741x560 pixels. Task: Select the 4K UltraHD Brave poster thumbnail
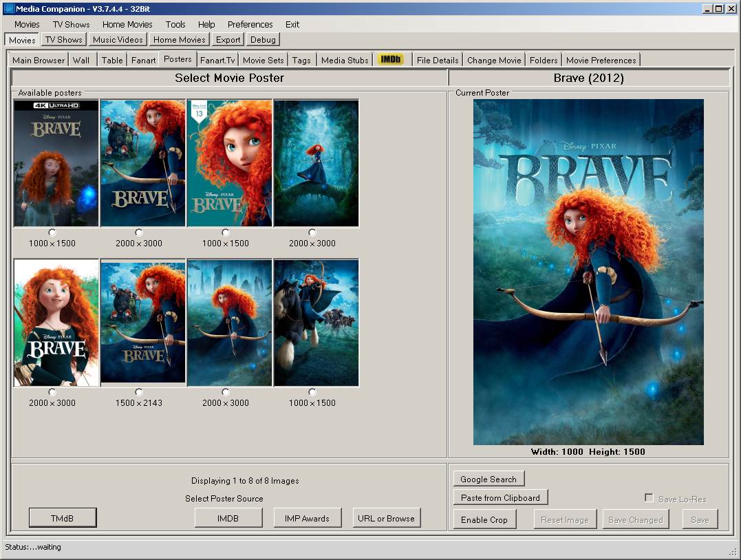[x=56, y=163]
